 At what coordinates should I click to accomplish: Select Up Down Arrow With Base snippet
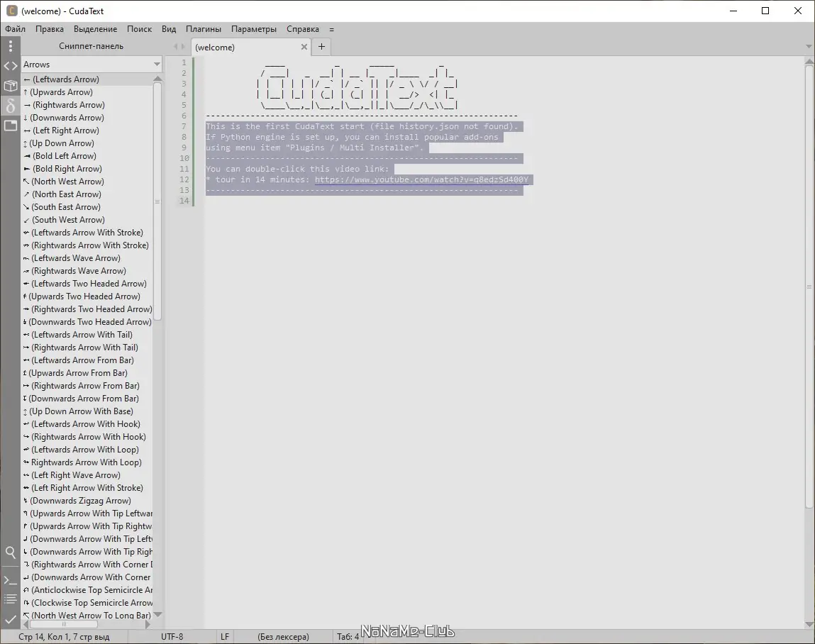(x=87, y=411)
